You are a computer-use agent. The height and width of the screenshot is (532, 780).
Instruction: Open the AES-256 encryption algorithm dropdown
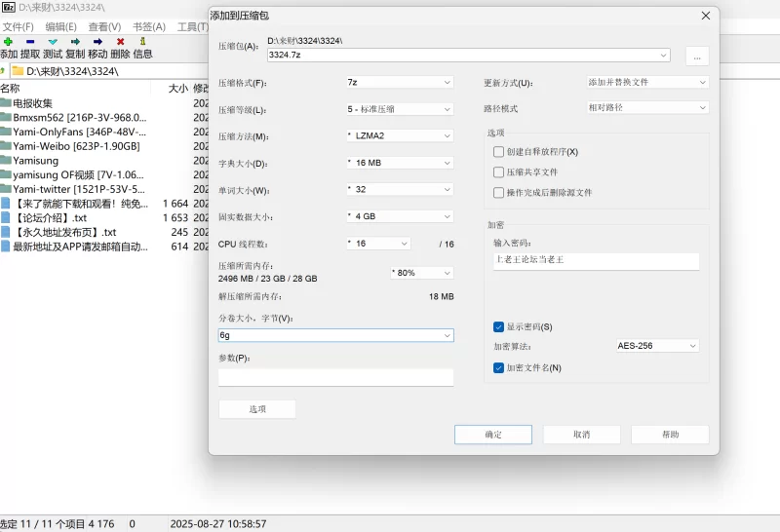coord(657,346)
